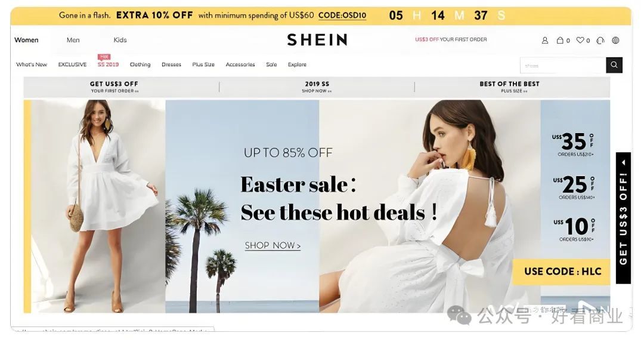
Task: Collapse the GET US$3 OFF side arrow
Action: pos(624,162)
